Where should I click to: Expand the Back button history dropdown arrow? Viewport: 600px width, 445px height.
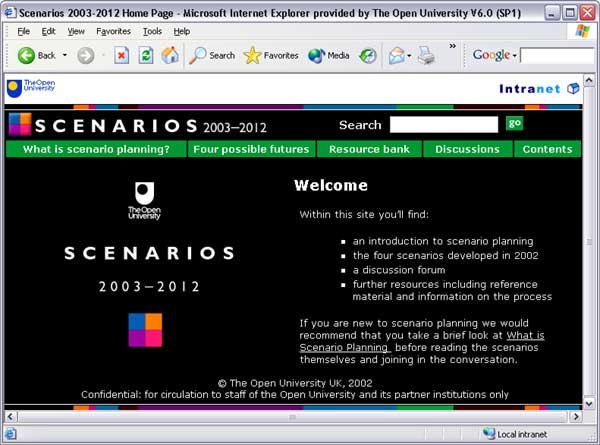pos(65,56)
